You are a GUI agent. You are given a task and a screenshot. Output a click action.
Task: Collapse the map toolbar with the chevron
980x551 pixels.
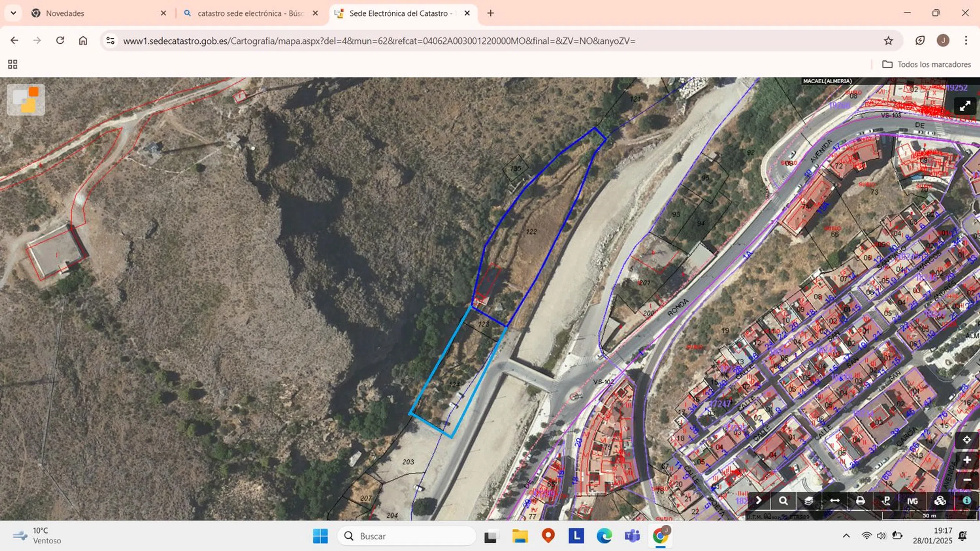click(758, 501)
